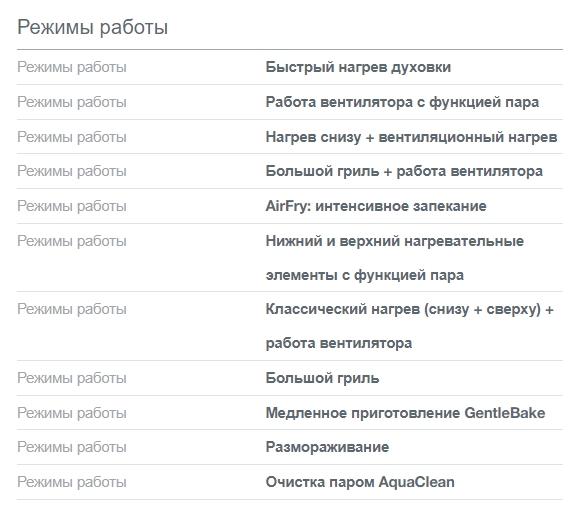
Task: Select 'AirFry: интенсивное запекание' entry
Action: (x=376, y=207)
